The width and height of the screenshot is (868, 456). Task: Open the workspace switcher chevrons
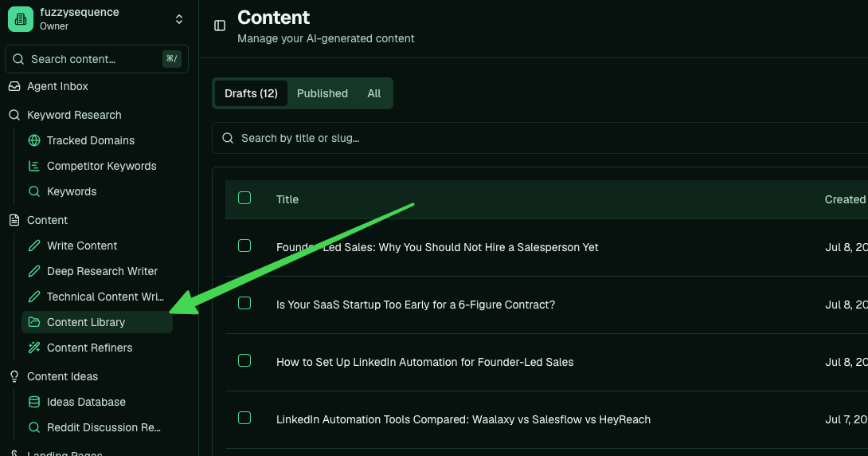(179, 19)
